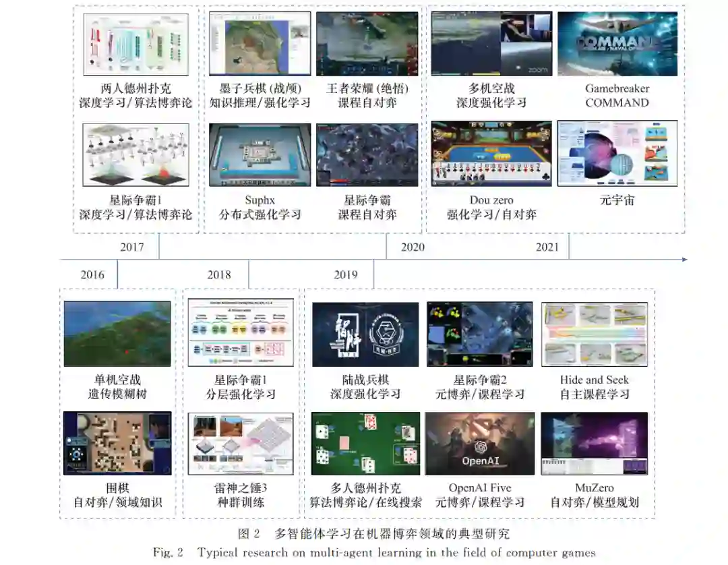The image size is (728, 565).
Task: Click the 星际争霸1 深度学习 network diagram thumbnail
Action: point(135,155)
